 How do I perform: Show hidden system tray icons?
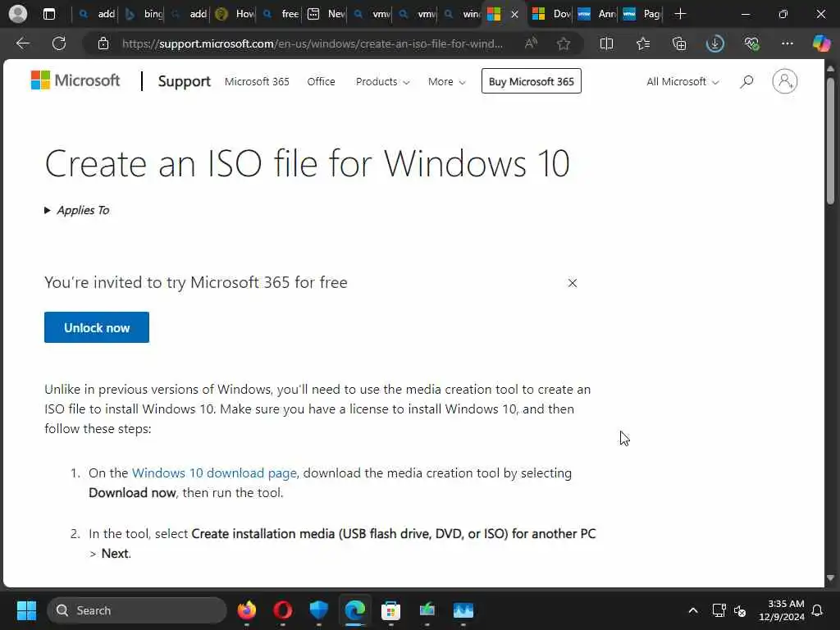tap(692, 610)
